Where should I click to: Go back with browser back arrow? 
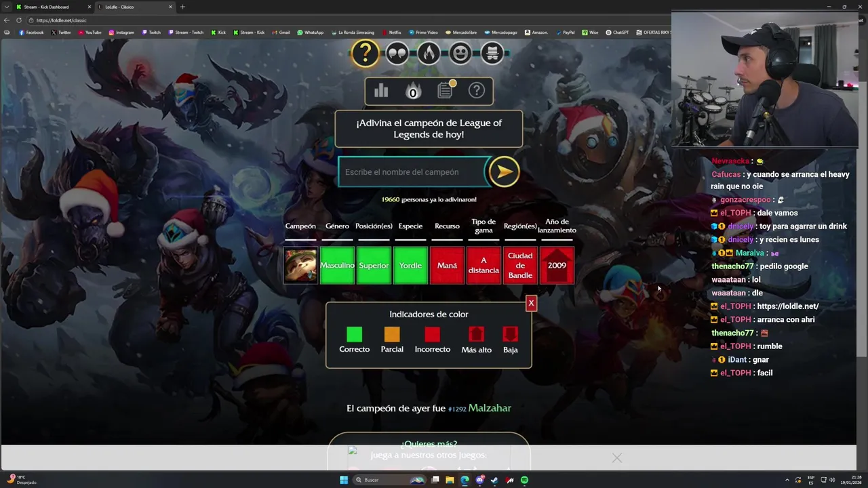[7, 20]
